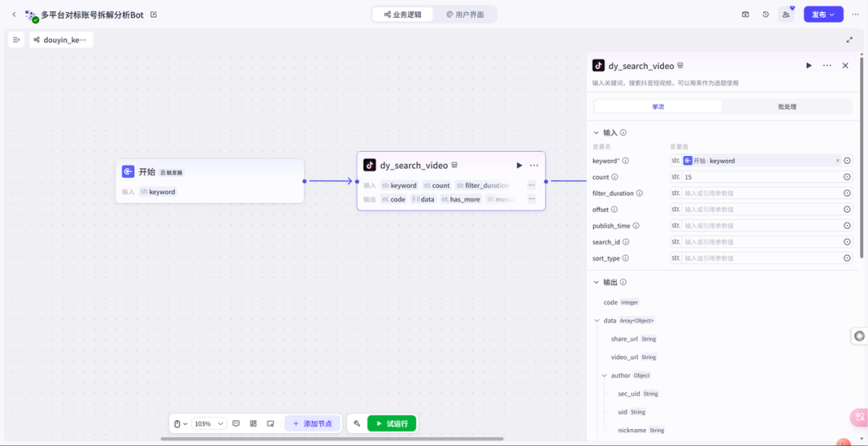The width and height of the screenshot is (868, 446).
Task: Show info tooltip for search_id
Action: coord(626,242)
